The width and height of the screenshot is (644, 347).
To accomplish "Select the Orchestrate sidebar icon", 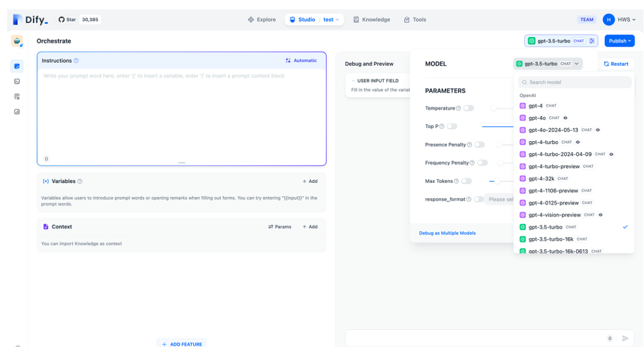I will [x=17, y=66].
